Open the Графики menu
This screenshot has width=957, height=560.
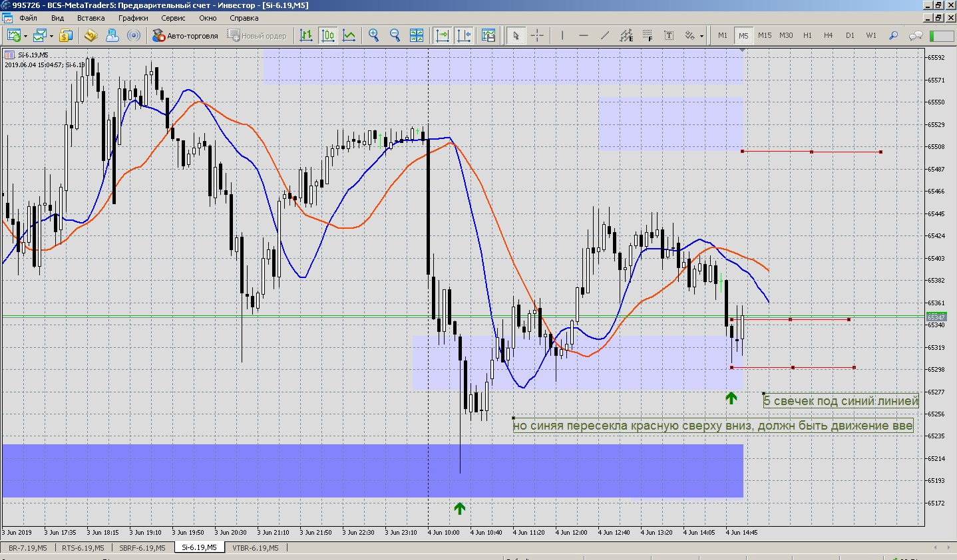133,18
